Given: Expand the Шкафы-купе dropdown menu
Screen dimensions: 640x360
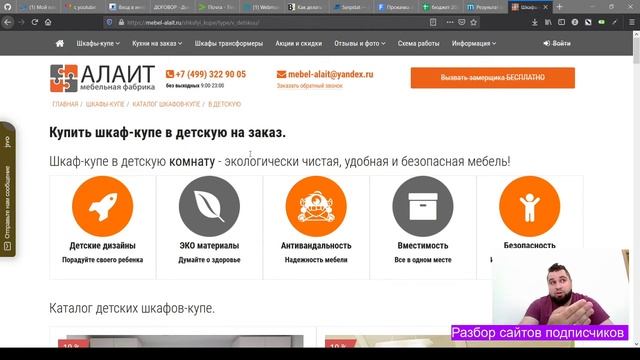Looking at the screenshot, I should click(98, 43).
